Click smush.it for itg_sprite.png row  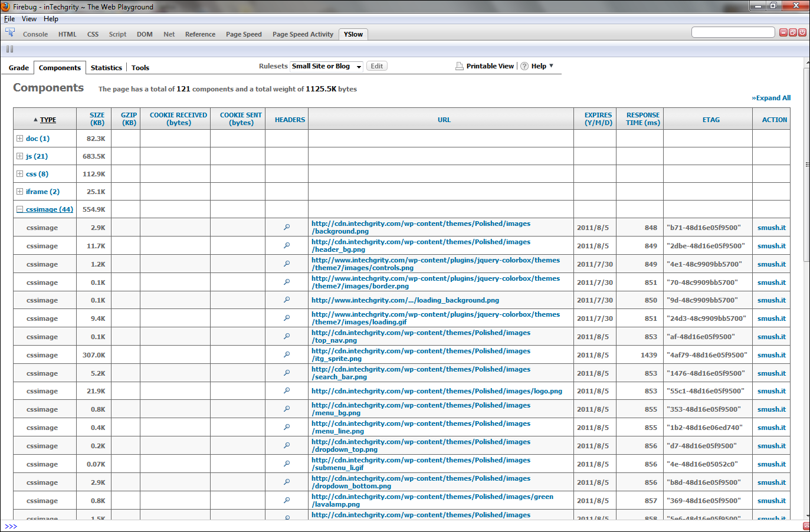click(x=772, y=355)
